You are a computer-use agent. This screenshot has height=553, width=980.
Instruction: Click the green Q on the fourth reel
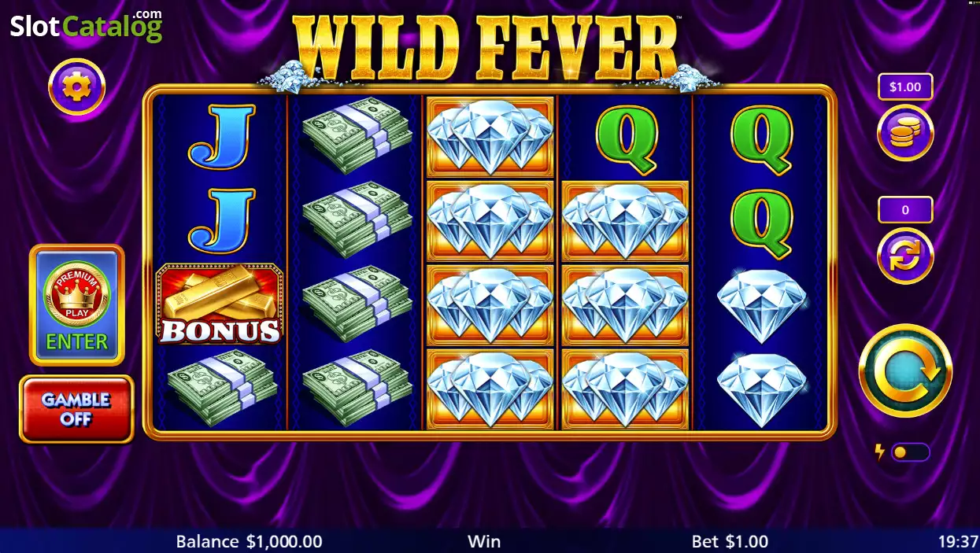(x=626, y=140)
